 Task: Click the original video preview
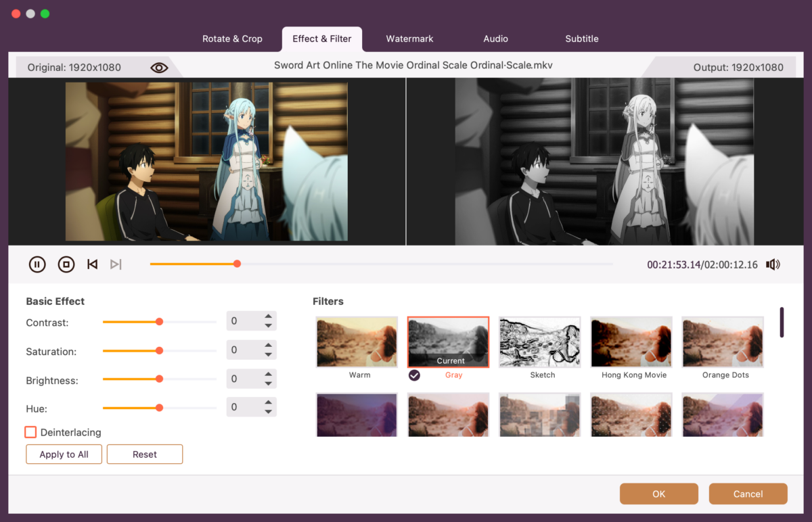tap(206, 162)
